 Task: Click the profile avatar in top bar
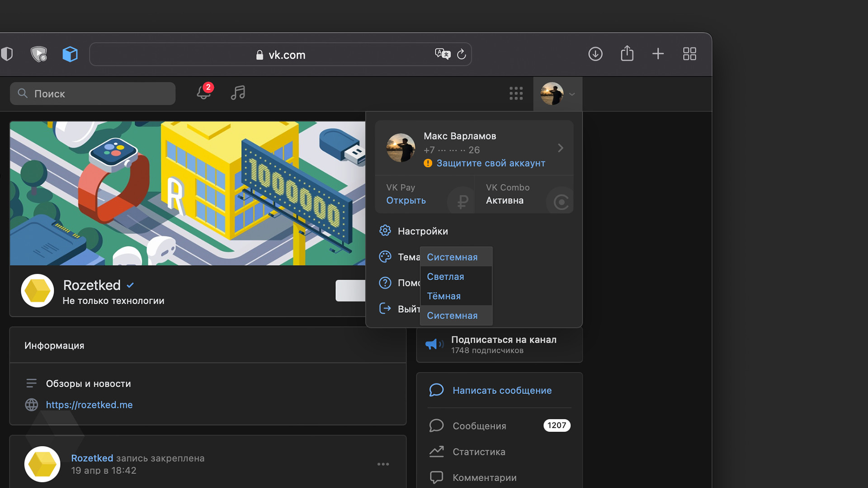(x=552, y=94)
